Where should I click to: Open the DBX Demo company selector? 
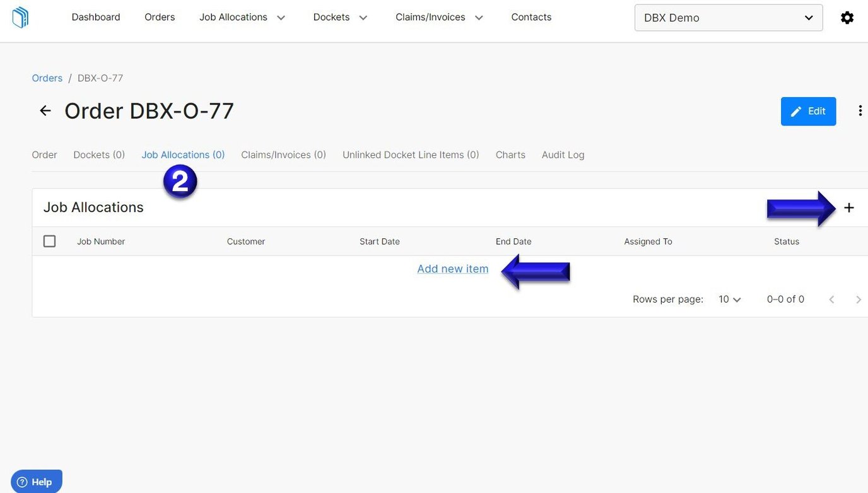728,17
